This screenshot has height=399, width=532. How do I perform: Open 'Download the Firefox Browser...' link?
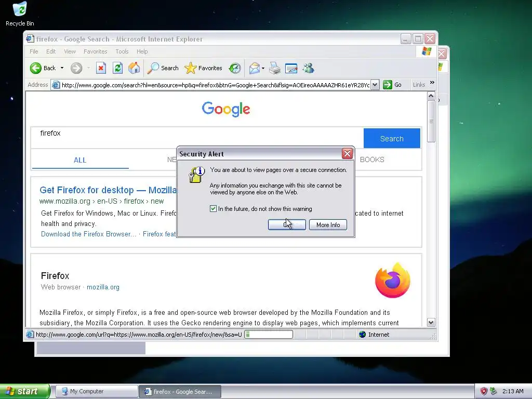pyautogui.click(x=88, y=234)
